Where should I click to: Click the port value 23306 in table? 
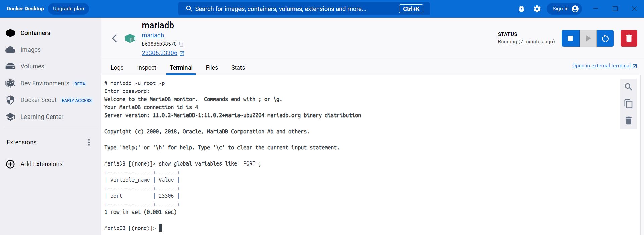[x=166, y=196]
